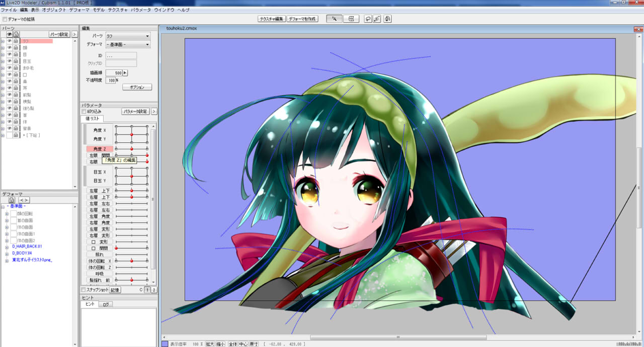644x347 pixels.
Task: Hide the 顔 part with its eye icon
Action: (9, 48)
